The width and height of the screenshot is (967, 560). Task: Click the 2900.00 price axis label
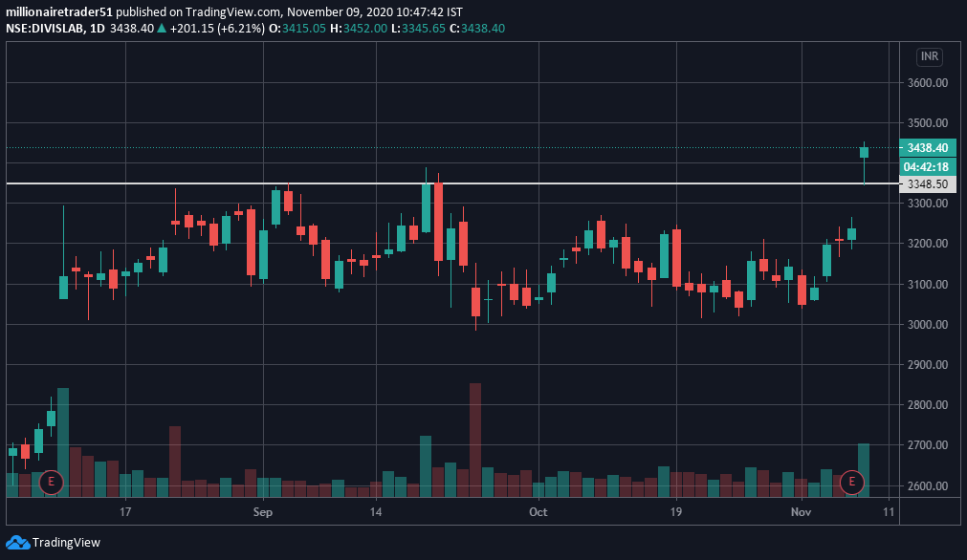[928, 365]
